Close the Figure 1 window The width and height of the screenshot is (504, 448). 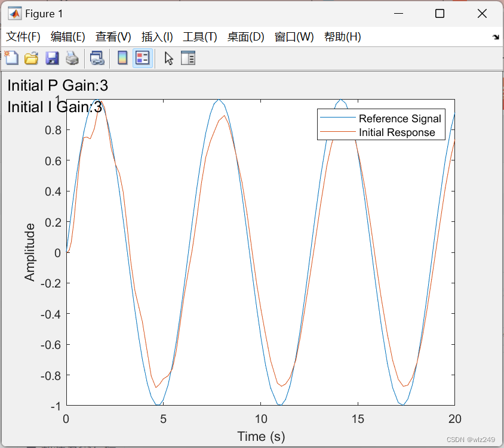482,14
